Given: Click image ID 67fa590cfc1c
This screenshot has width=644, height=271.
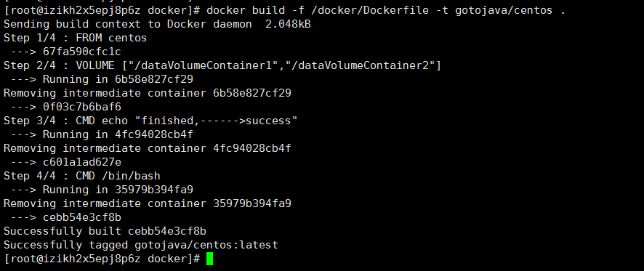Looking at the screenshot, I should [81, 52].
